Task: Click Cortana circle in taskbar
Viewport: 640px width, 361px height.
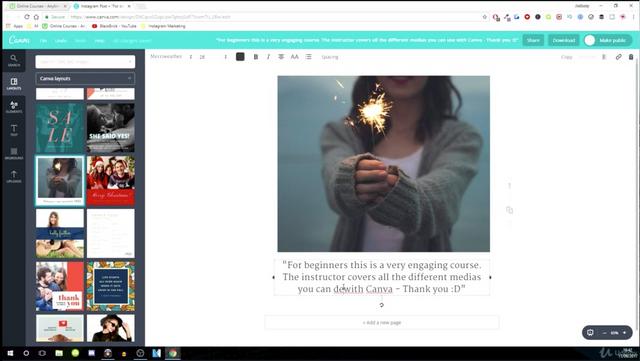Action: [x=26, y=353]
